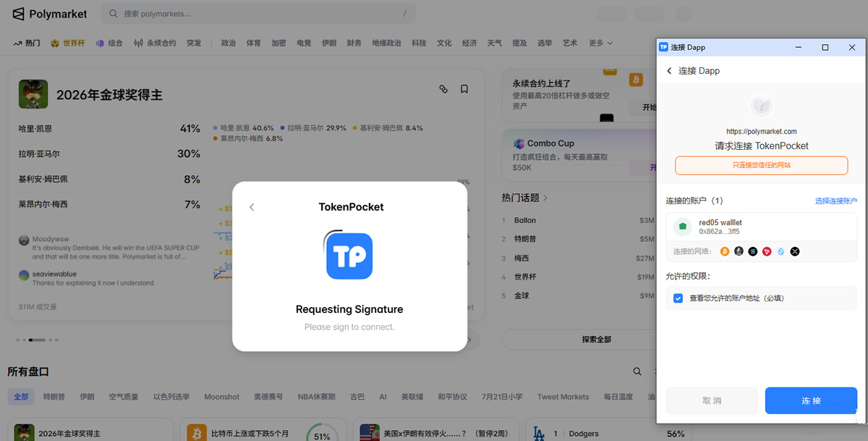This screenshot has width=868, height=441.
Task: Click the Polymarket logo
Action: (48, 14)
